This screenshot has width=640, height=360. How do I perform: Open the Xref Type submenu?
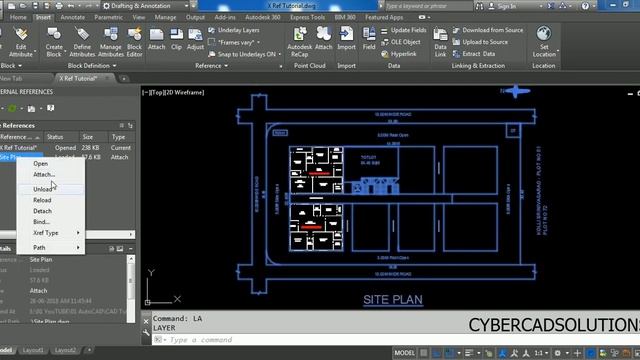pos(51,233)
